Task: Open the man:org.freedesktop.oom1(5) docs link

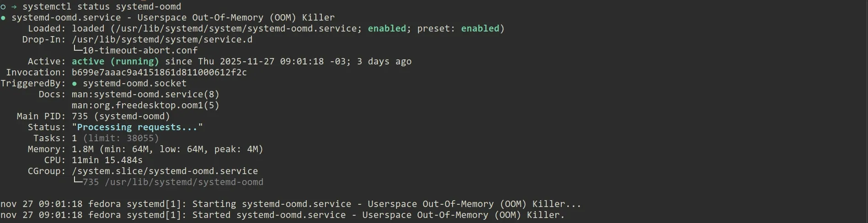Action: [145, 105]
